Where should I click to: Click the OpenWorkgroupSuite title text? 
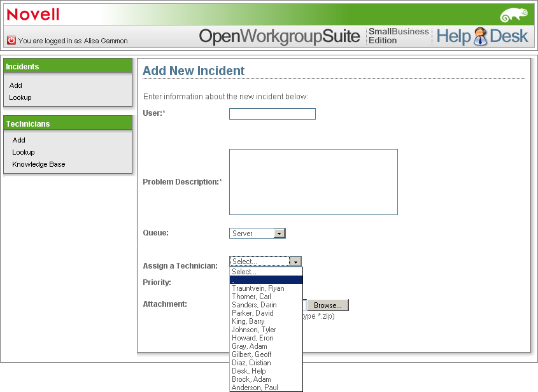pos(280,36)
